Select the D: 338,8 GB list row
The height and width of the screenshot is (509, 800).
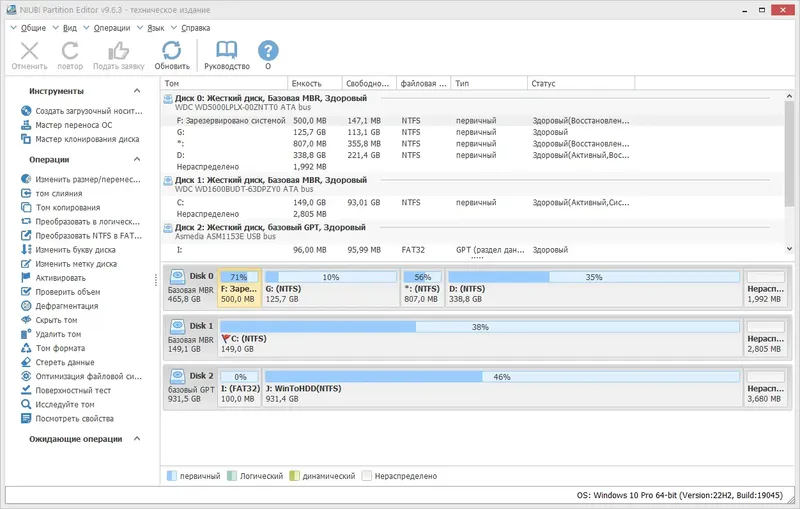click(473, 155)
